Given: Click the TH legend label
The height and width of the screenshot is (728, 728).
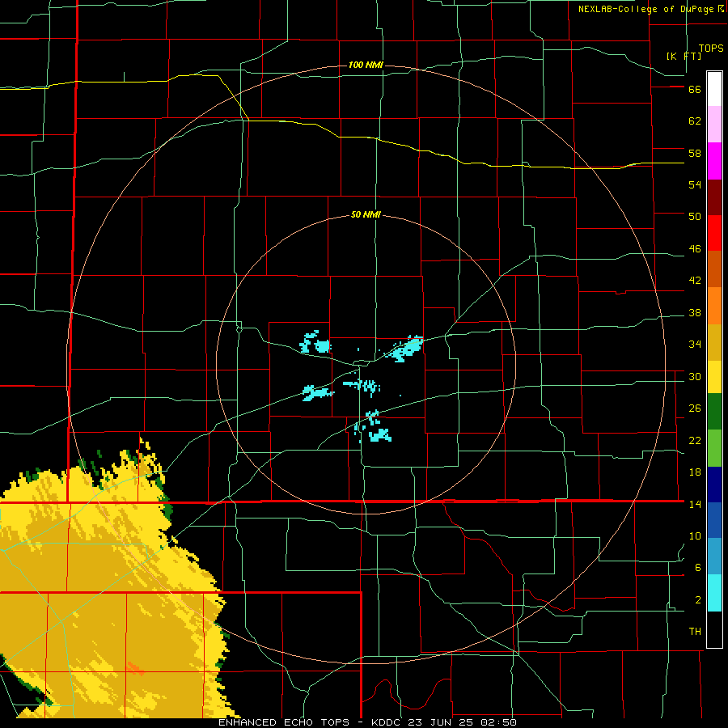Looking at the screenshot, I should coord(695,632).
